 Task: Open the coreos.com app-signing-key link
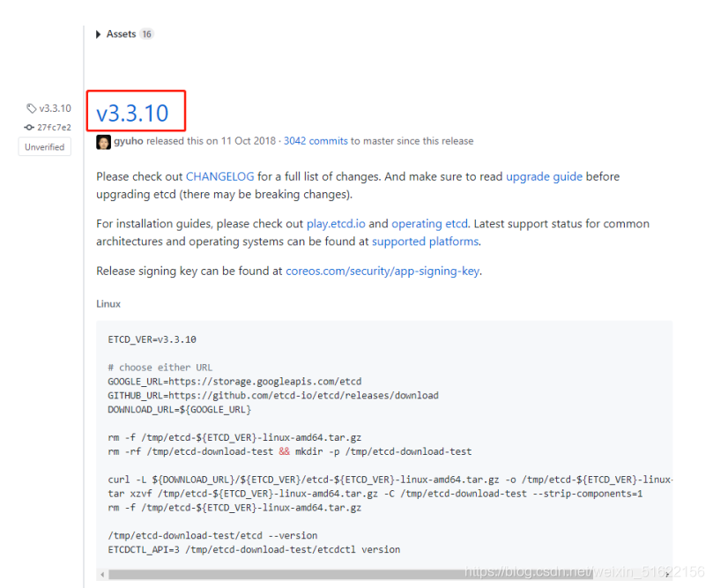382,271
